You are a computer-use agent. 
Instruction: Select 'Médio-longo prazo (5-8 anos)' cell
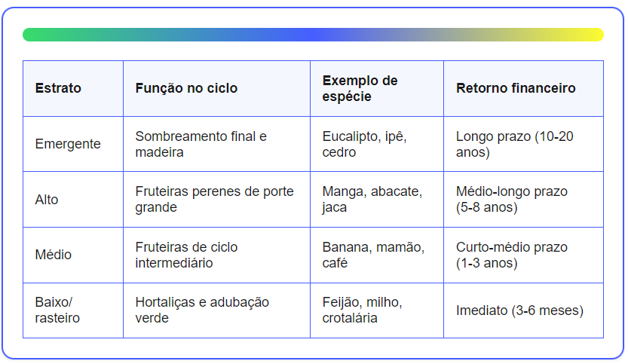click(523, 200)
